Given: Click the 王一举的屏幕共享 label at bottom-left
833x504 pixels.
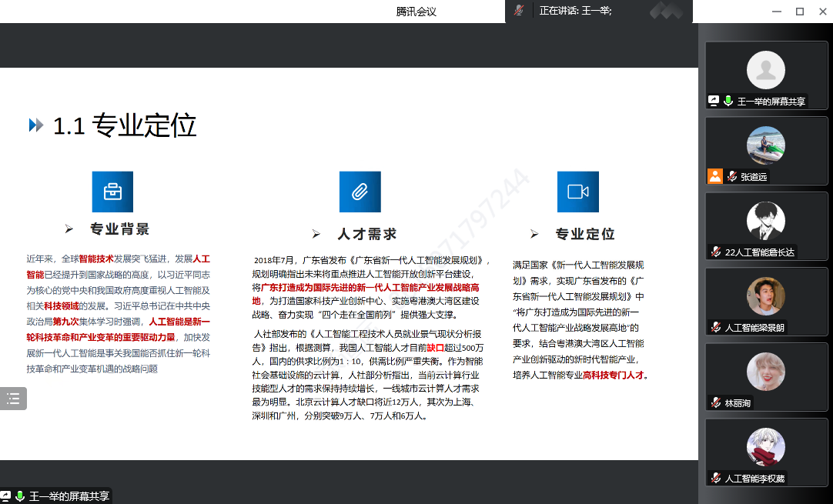Looking at the screenshot, I should [x=69, y=496].
